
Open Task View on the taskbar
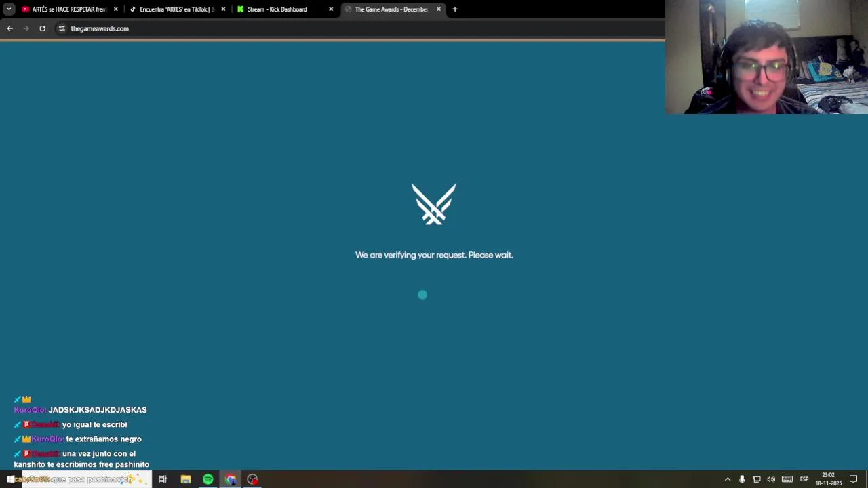tap(163, 479)
